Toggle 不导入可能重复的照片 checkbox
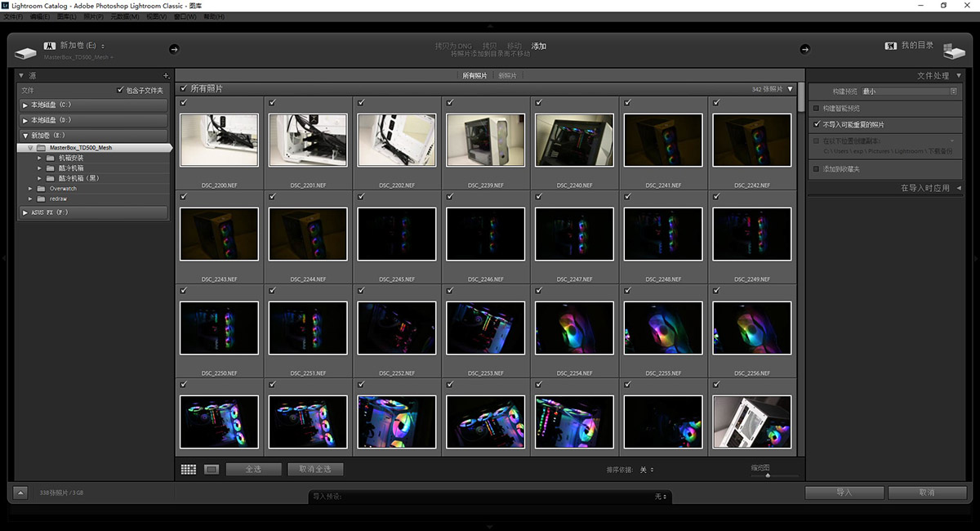The height and width of the screenshot is (531, 980). click(816, 125)
